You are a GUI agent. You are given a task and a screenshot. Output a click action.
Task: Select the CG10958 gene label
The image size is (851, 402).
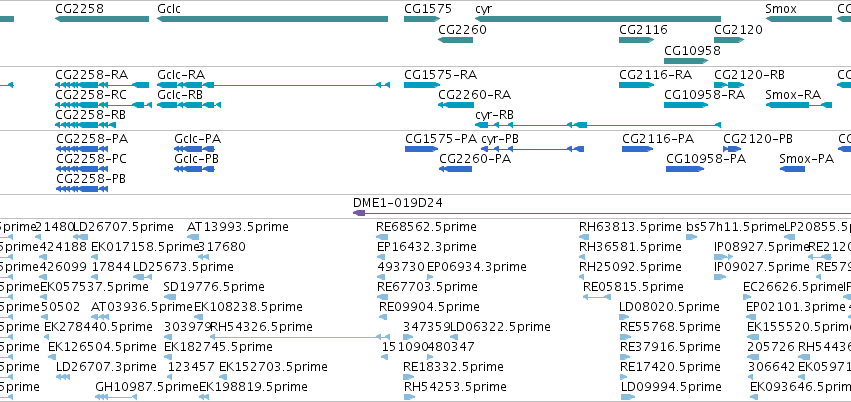tap(693, 50)
